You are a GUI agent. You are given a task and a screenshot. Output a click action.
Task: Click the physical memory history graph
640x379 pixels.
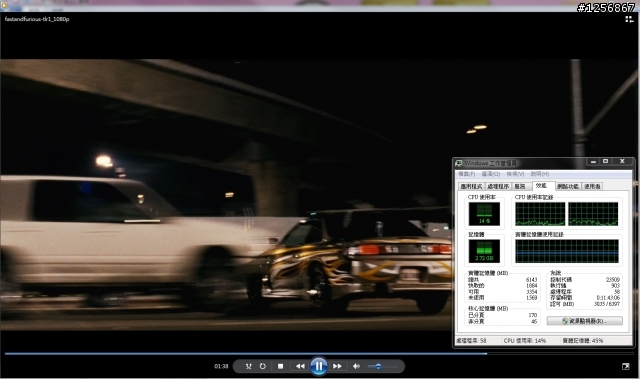(x=567, y=251)
